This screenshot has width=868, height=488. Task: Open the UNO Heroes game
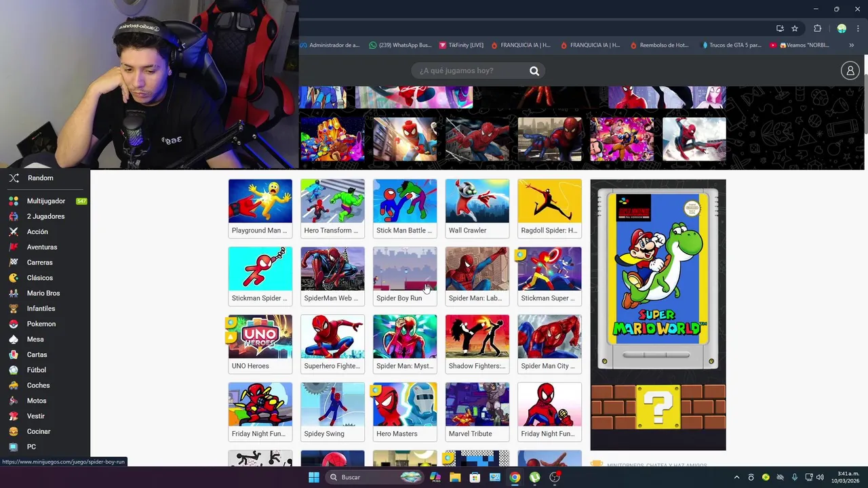260,344
